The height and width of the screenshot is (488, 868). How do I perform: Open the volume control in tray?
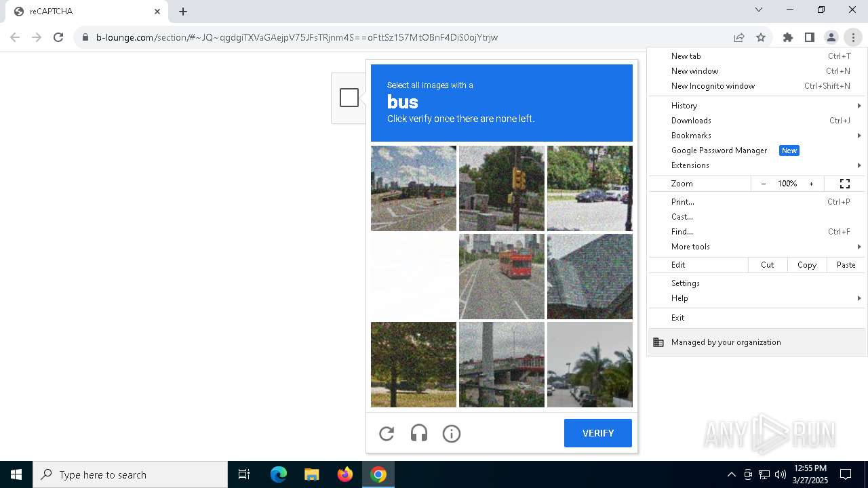781,474
